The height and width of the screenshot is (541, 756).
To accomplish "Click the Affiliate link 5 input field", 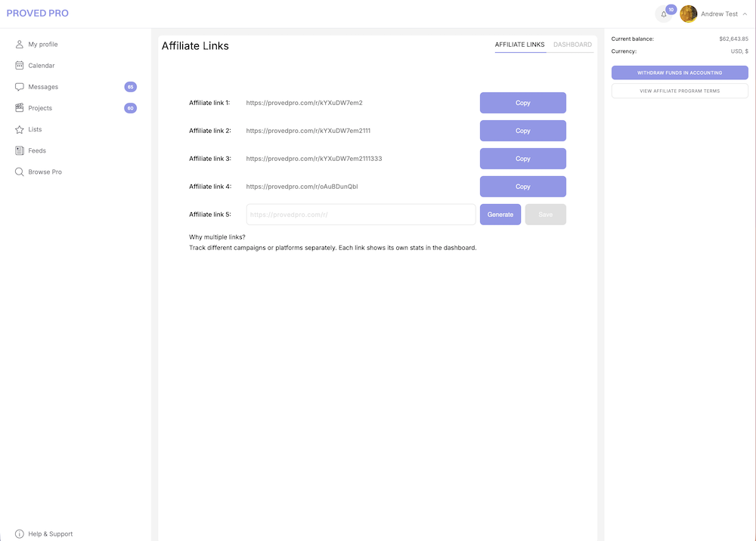I will pyautogui.click(x=361, y=214).
